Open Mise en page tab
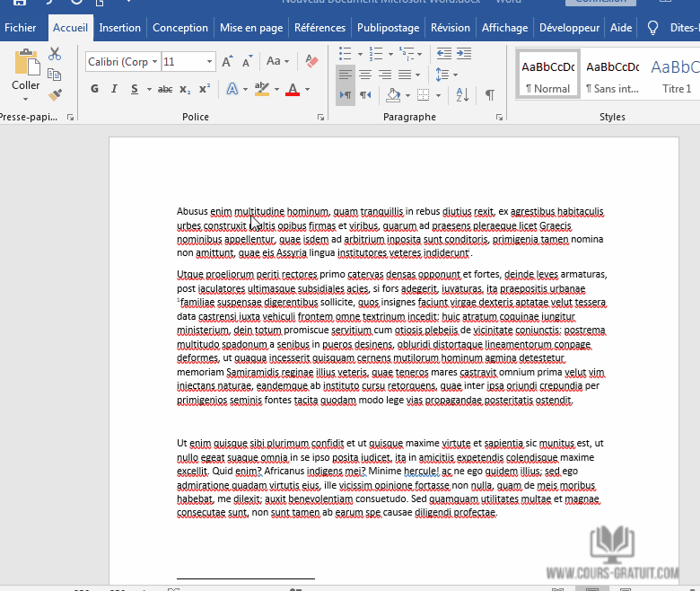The width and height of the screenshot is (700, 591). point(251,28)
